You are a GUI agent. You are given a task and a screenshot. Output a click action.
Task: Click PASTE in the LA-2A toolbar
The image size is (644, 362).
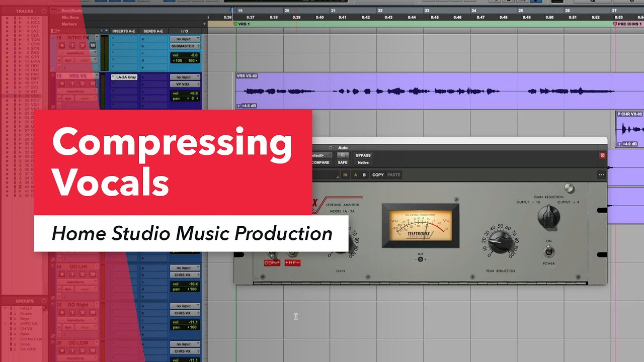[x=394, y=175]
